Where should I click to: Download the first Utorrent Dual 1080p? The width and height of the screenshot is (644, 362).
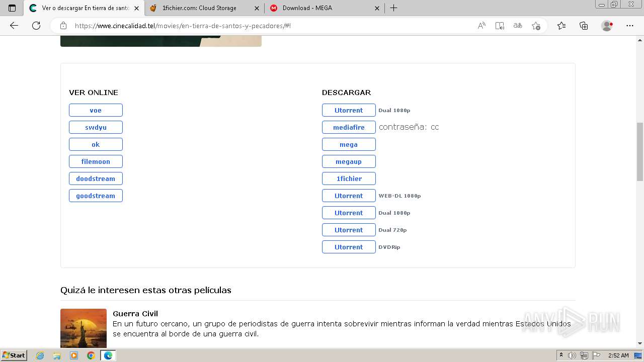(349, 110)
